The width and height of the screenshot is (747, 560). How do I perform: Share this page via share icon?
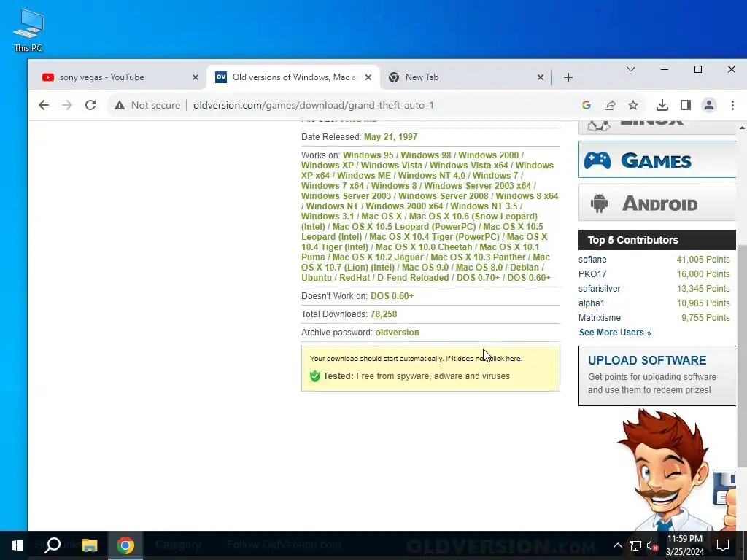coord(610,105)
